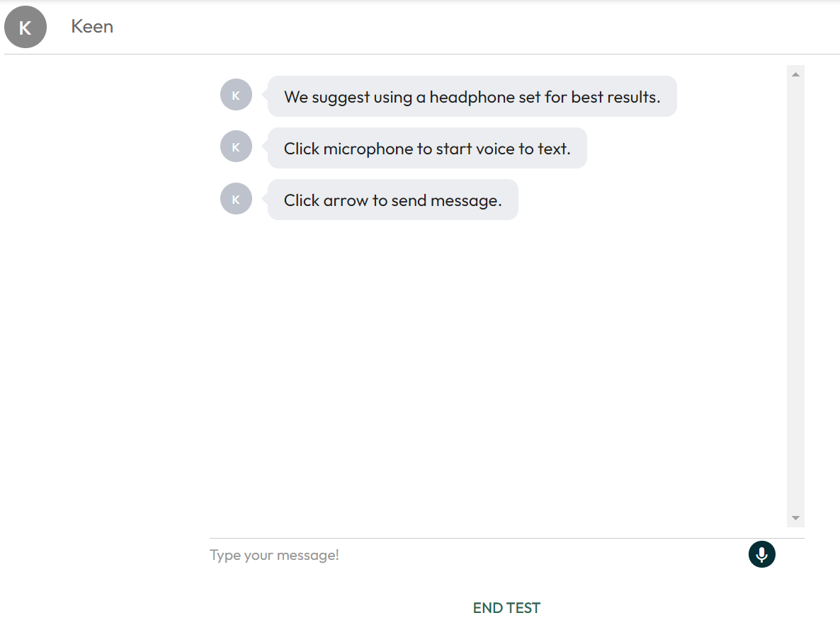
Task: Click the microphone voice-to-text icon
Action: click(761, 554)
